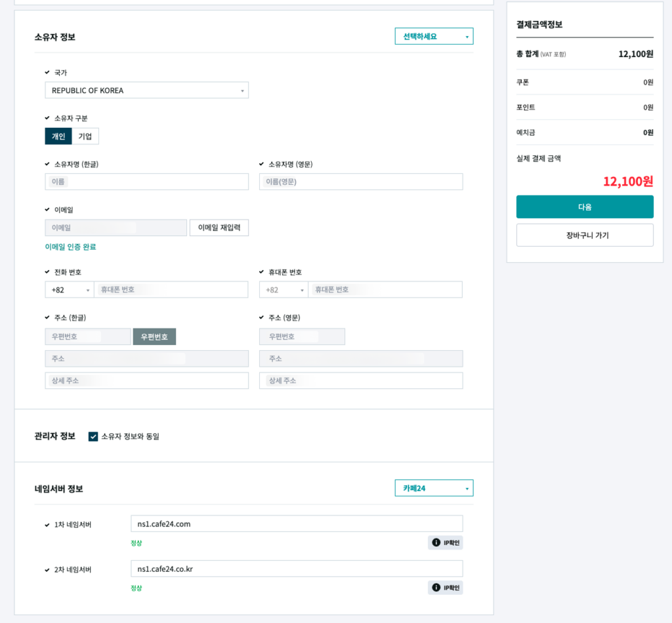Image resolution: width=672 pixels, height=623 pixels.
Task: Open the 선택하세요 owner info dropdown
Action: (434, 37)
